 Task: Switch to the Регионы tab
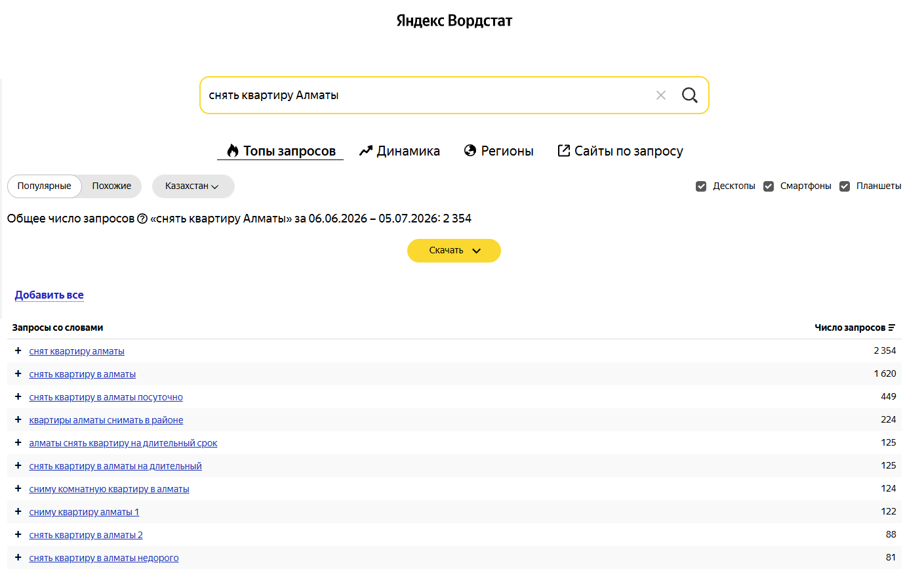click(x=499, y=151)
